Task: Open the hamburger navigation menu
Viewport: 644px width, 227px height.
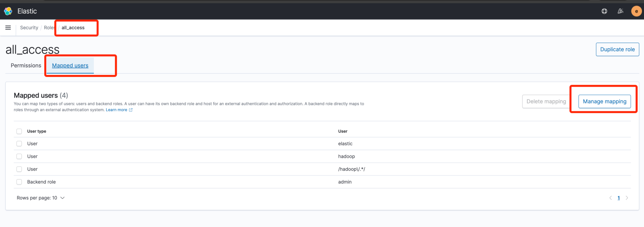Action: (8, 28)
